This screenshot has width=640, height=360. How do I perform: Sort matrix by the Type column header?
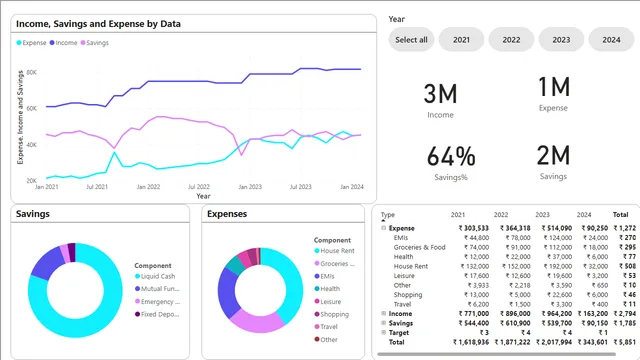click(388, 214)
